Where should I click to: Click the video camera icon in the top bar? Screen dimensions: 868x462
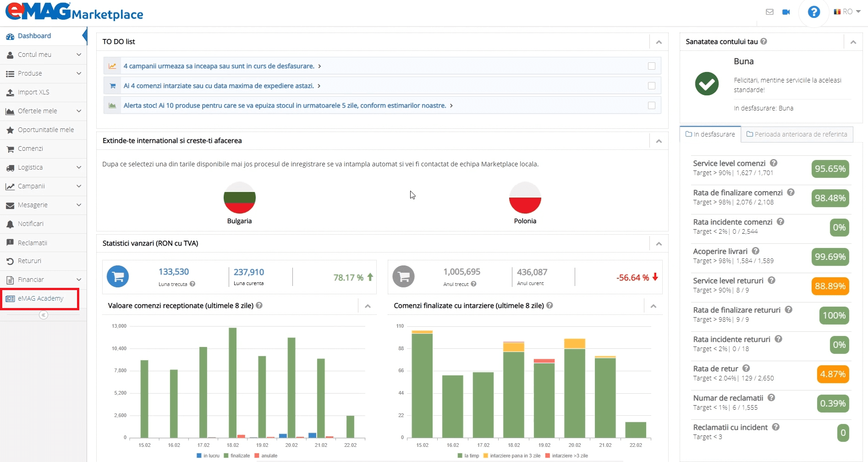786,12
